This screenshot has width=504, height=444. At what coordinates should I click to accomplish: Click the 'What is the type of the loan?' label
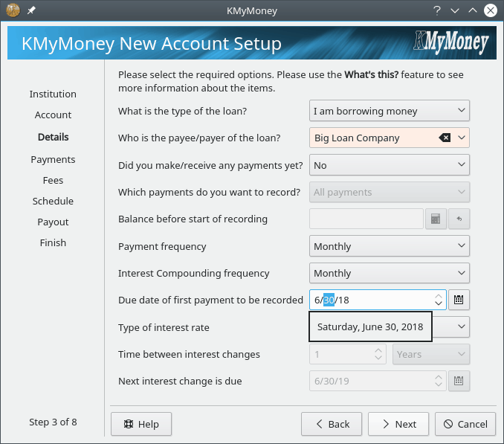click(x=182, y=112)
